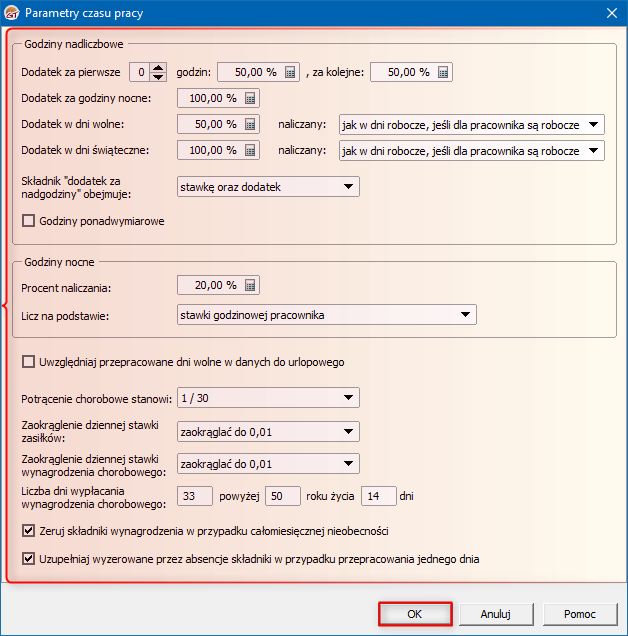This screenshot has width=628, height=636.
Task: Open calculator for 'Procent naliczania' field
Action: pyautogui.click(x=250, y=285)
